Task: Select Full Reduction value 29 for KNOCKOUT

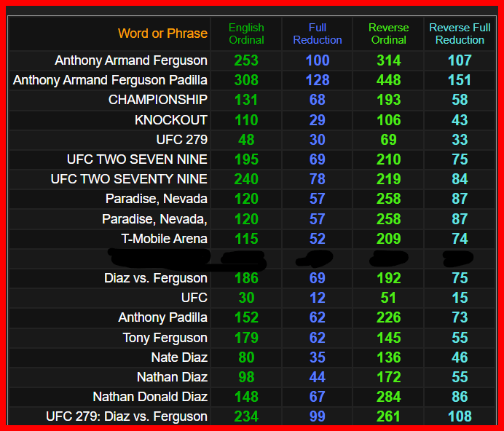Action: pyautogui.click(x=317, y=120)
